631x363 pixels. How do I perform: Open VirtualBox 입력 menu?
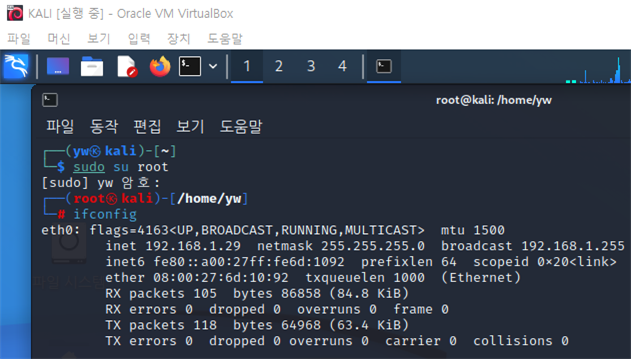[x=139, y=39]
